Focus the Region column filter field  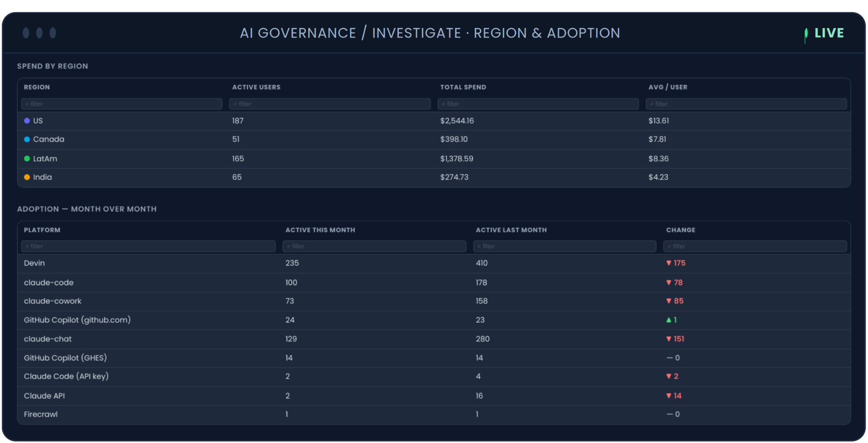(x=122, y=104)
